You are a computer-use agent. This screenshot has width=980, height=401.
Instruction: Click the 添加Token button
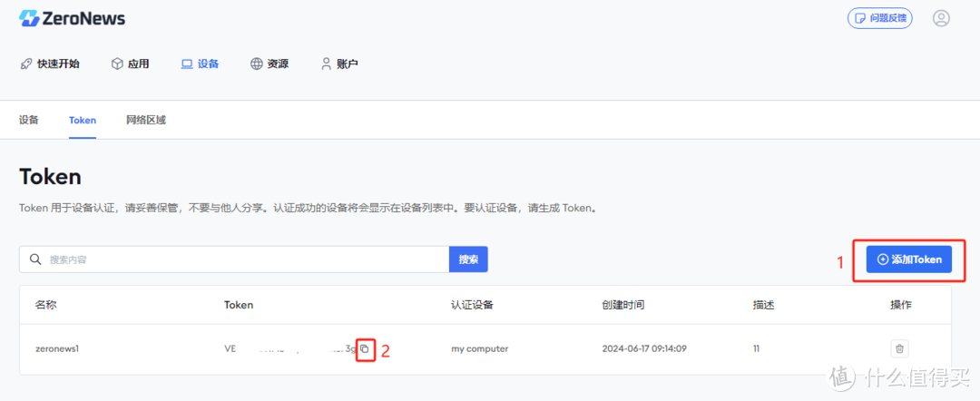pos(908,259)
